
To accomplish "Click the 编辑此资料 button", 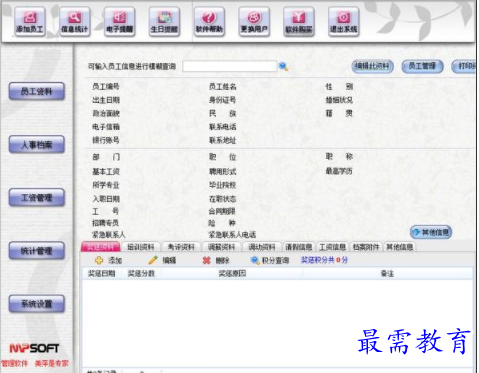I will click(x=372, y=66).
